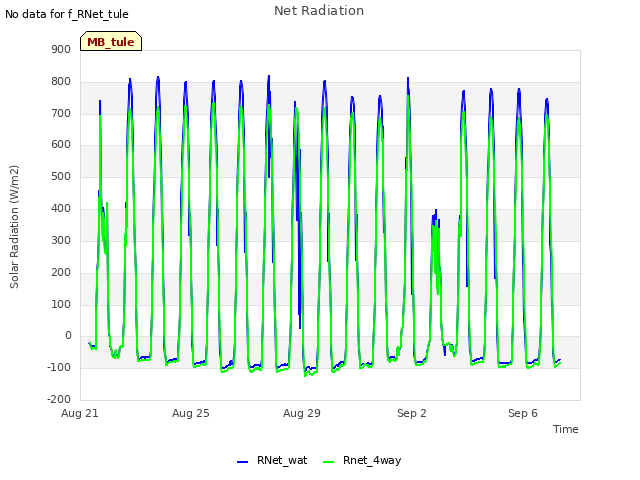Click the 300 y-axis tick label
The width and height of the screenshot is (640, 480).
point(61,240)
